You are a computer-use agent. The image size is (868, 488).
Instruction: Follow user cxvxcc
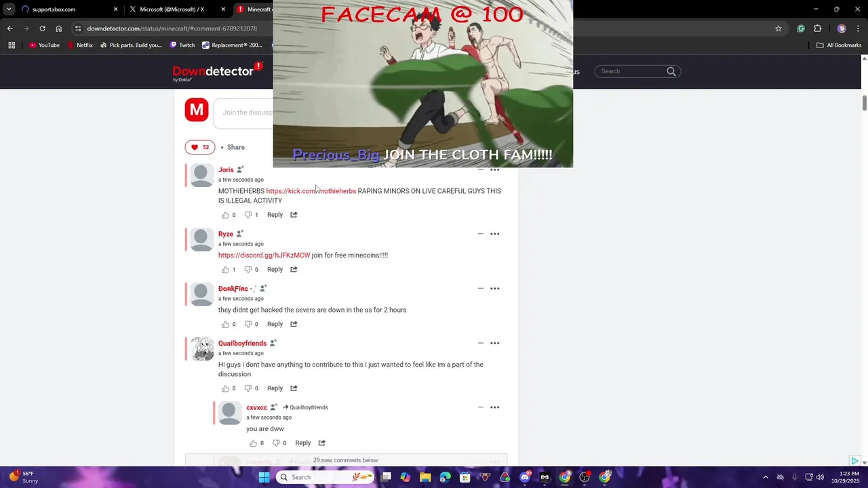(274, 407)
